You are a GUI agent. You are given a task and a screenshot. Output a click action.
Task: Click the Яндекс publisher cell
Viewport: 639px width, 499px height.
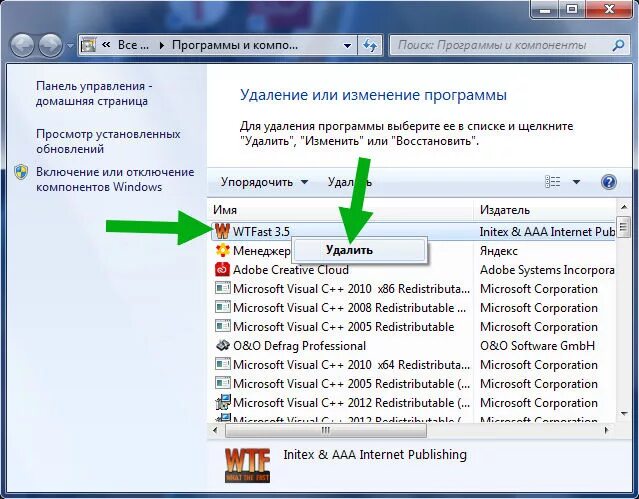coord(498,251)
